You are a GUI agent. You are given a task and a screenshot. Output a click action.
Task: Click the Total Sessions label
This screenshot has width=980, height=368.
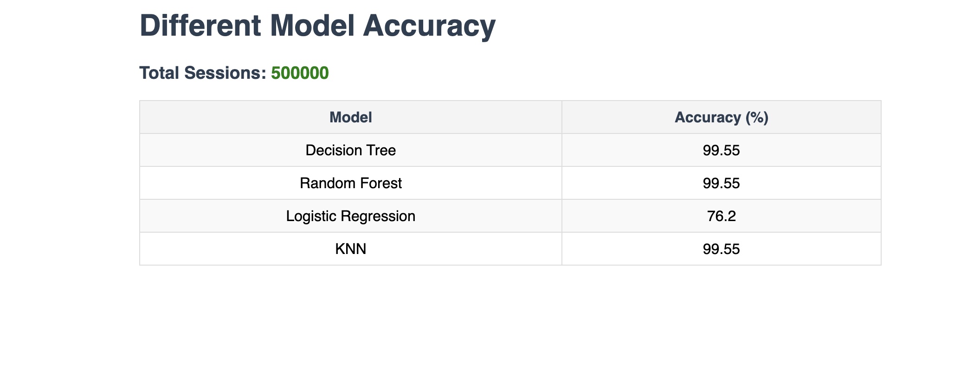tap(203, 73)
